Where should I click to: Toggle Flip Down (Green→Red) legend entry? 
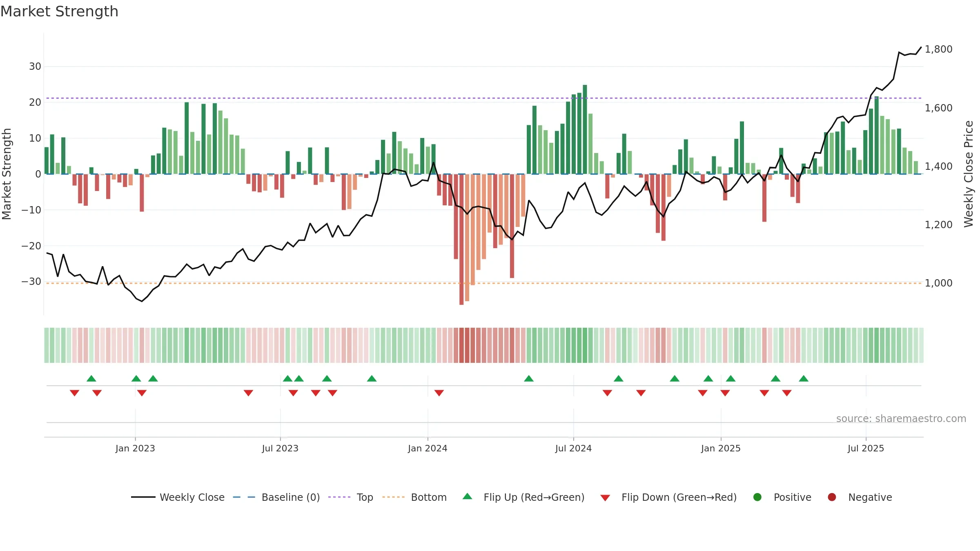[x=668, y=497]
